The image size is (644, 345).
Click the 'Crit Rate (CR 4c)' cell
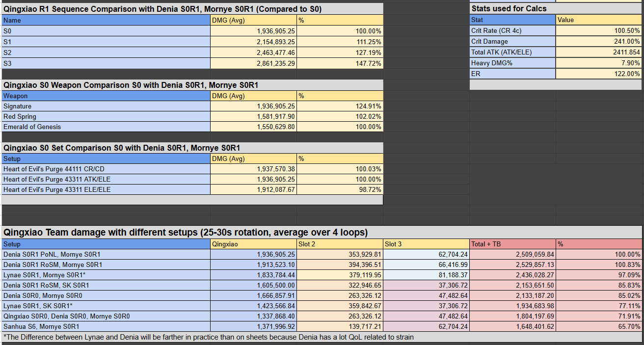point(513,30)
